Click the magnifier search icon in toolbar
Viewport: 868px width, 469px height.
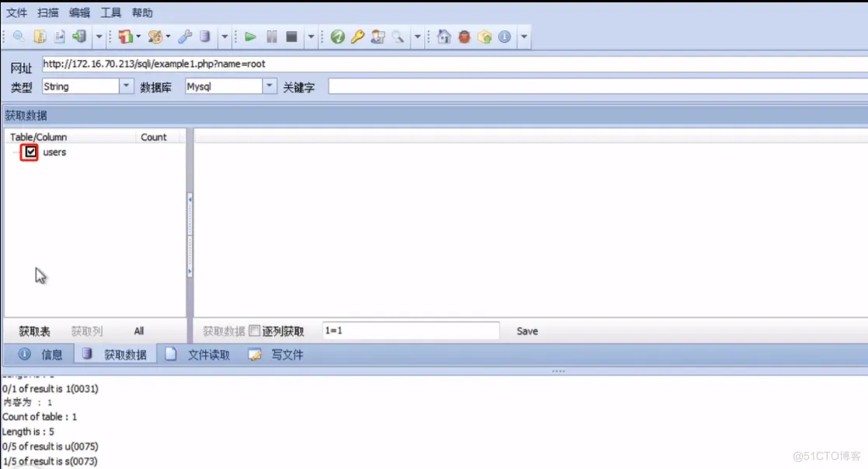pos(19,37)
